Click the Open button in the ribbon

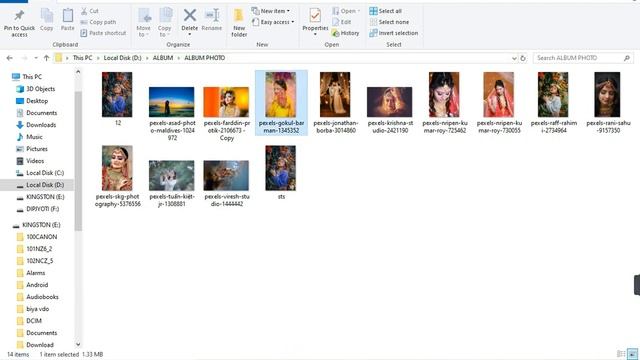tap(346, 11)
